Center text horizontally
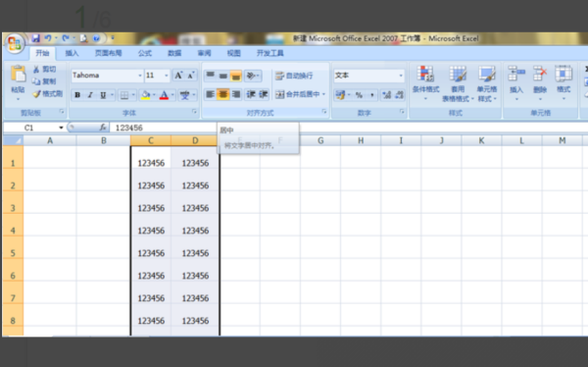This screenshot has width=588, height=367. tap(223, 94)
